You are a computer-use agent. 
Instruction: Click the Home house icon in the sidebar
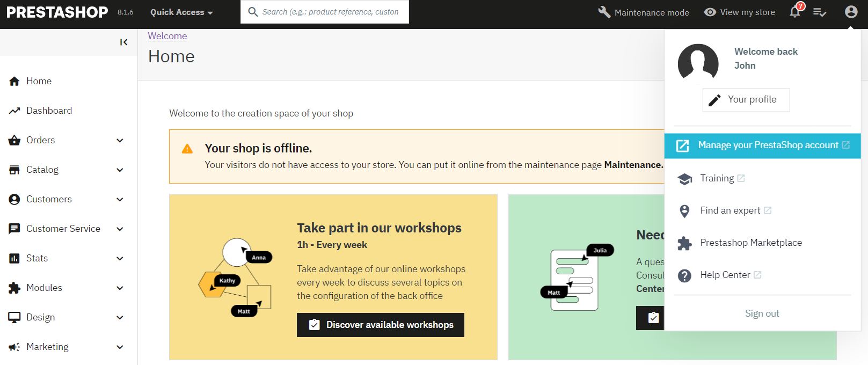coord(14,81)
